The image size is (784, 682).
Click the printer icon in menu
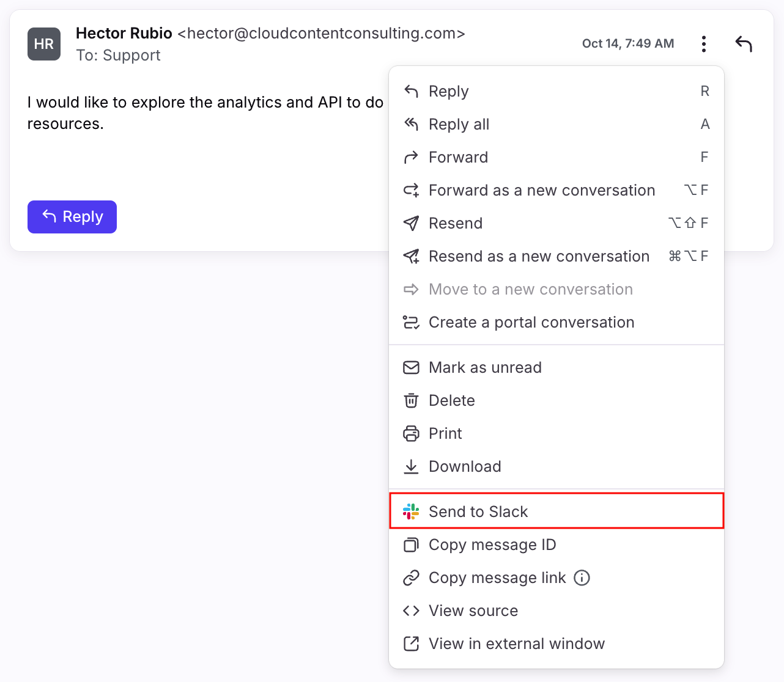(411, 433)
